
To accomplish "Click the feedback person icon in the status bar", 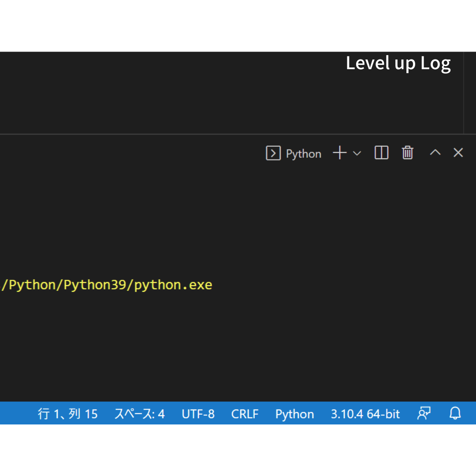I will click(x=424, y=413).
